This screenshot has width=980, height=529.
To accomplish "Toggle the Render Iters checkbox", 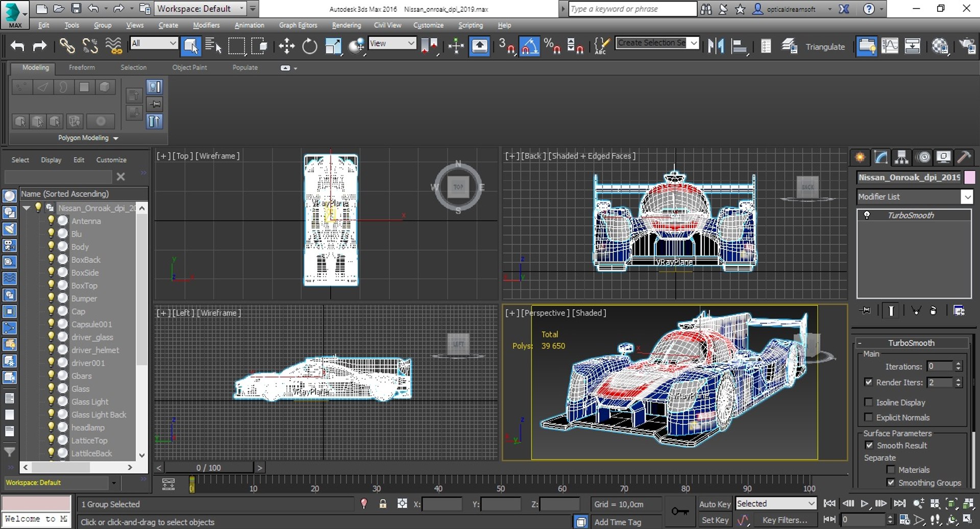I will pos(868,382).
